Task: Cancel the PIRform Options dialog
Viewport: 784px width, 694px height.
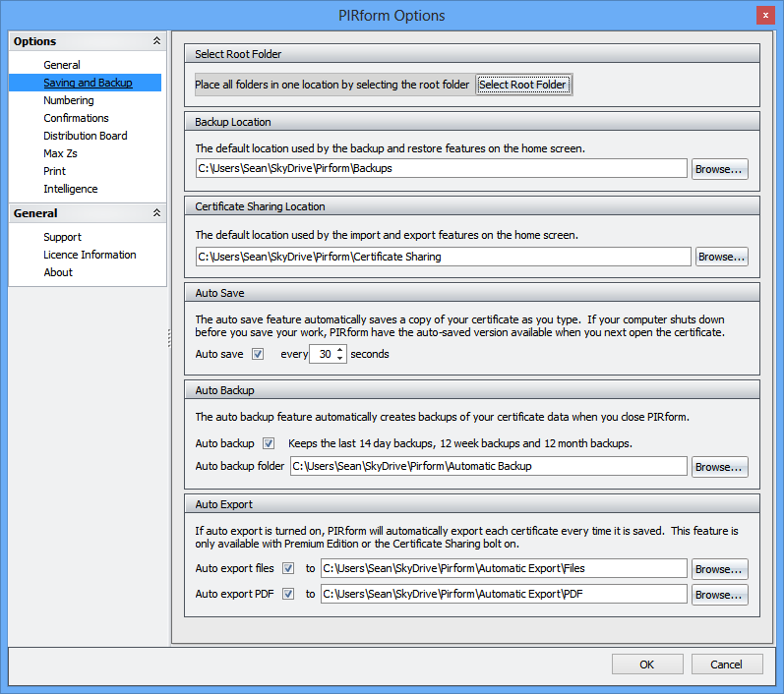Action: pos(726,665)
